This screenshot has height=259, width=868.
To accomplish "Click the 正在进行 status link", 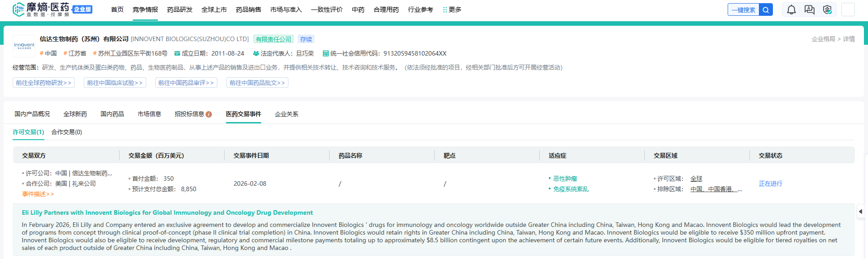I will pyautogui.click(x=771, y=184).
